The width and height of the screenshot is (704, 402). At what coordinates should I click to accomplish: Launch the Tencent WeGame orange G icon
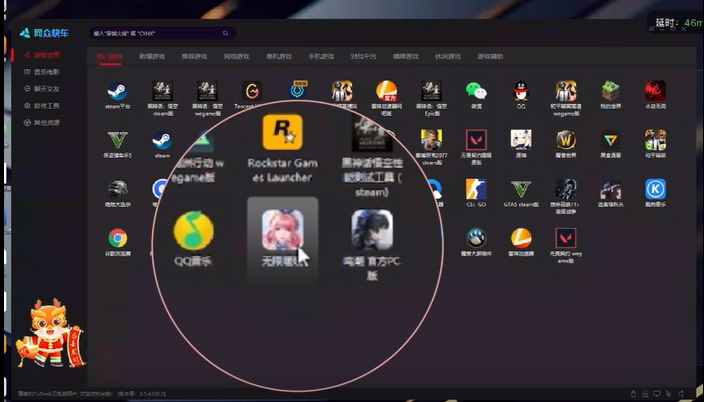tap(252, 91)
